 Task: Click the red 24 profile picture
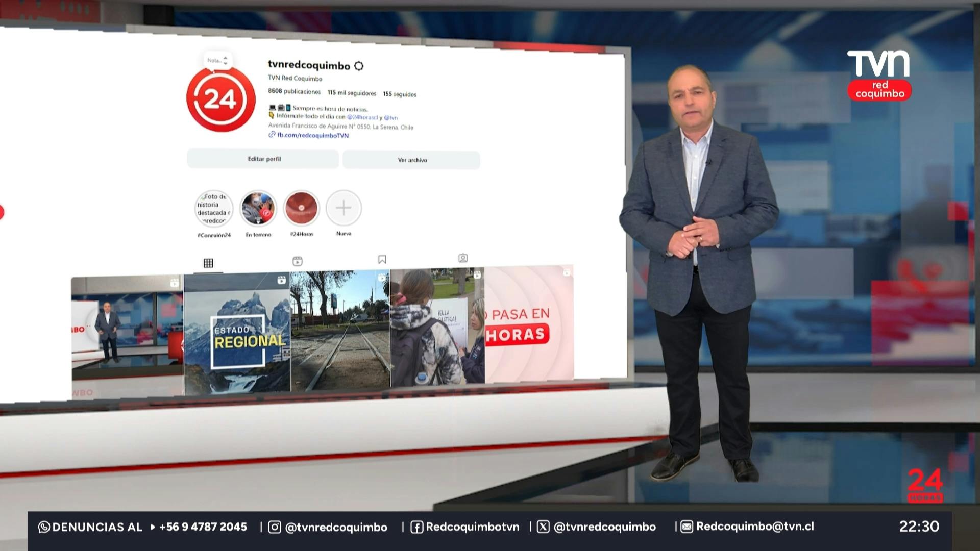pyautogui.click(x=220, y=98)
